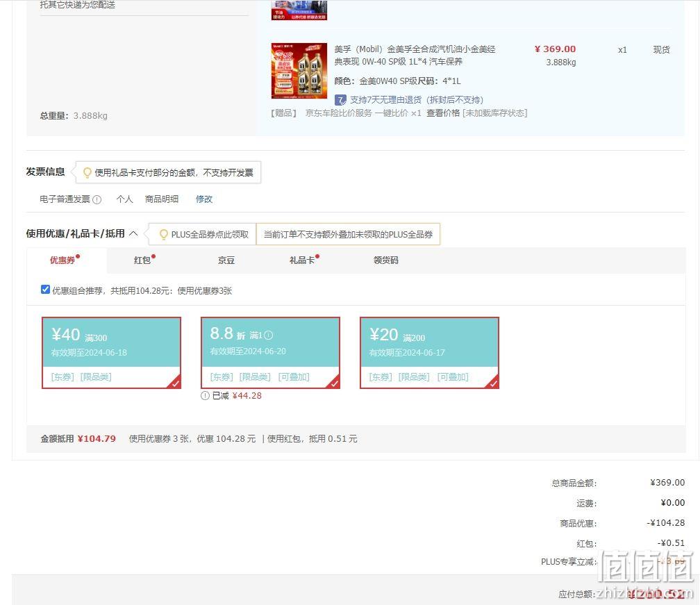Uncheck the 优惠组合推荐 checkbox

click(x=45, y=290)
